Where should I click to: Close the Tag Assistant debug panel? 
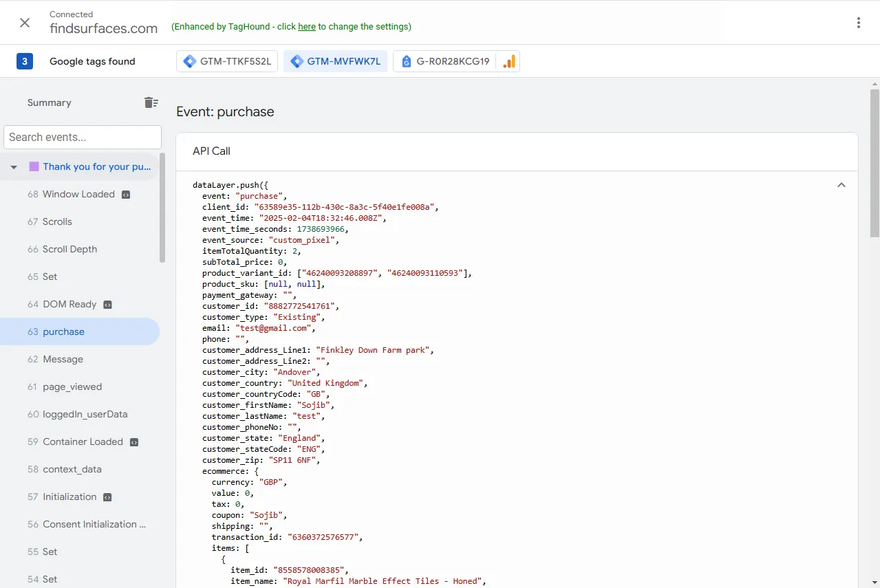pyautogui.click(x=25, y=23)
